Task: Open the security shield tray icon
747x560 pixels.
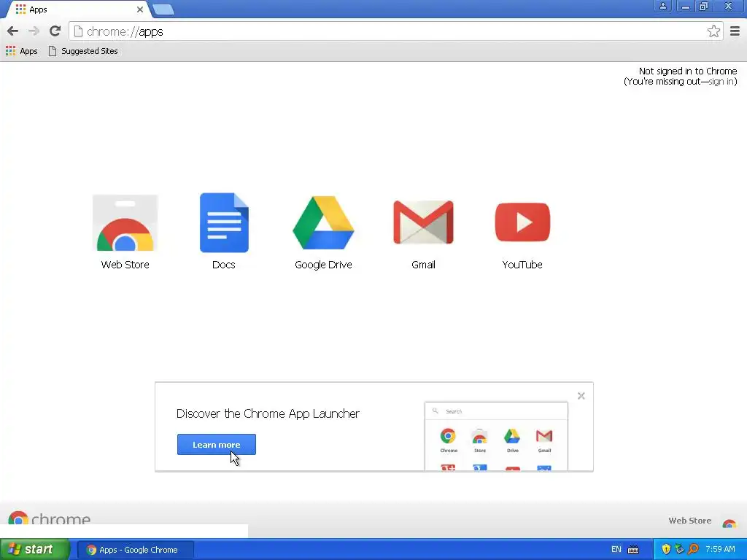Action: pos(666,550)
